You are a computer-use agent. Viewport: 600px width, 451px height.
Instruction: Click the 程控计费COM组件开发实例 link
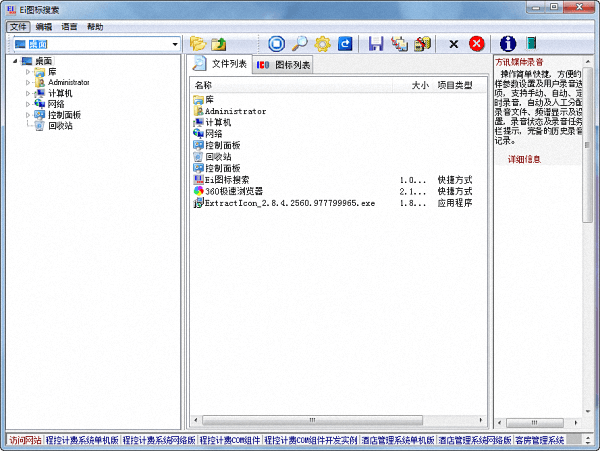click(310, 440)
